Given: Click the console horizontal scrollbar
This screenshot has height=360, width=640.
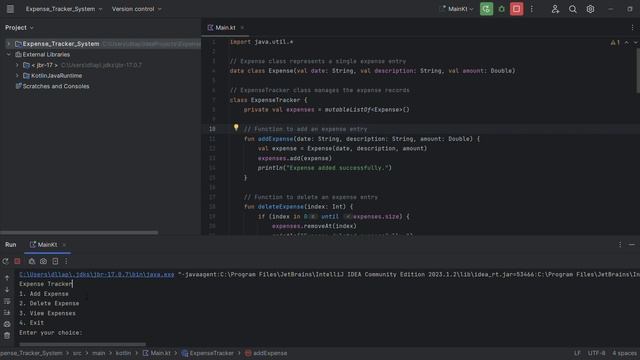Looking at the screenshot, I should pos(82,344).
